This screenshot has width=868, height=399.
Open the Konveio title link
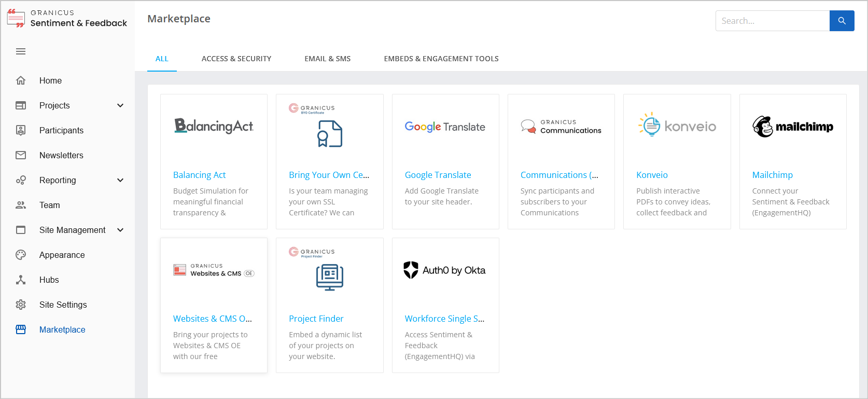[x=652, y=175]
